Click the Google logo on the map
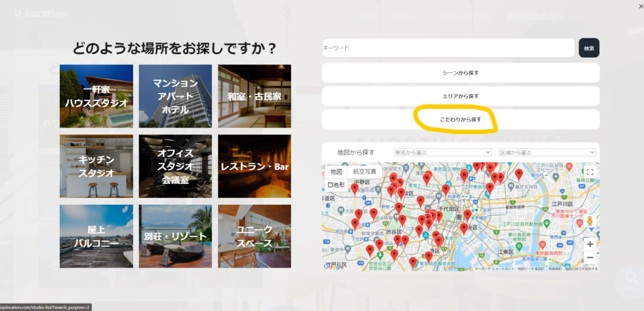The width and height of the screenshot is (644, 311). tap(335, 266)
